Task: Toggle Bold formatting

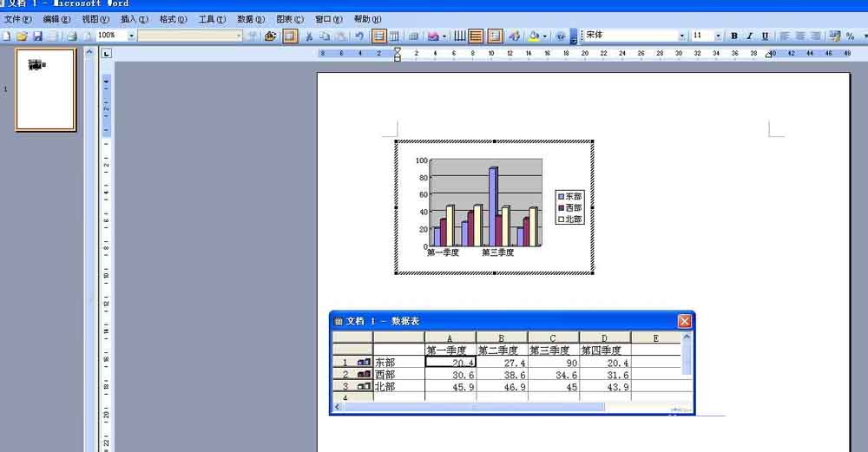Action: pos(734,36)
